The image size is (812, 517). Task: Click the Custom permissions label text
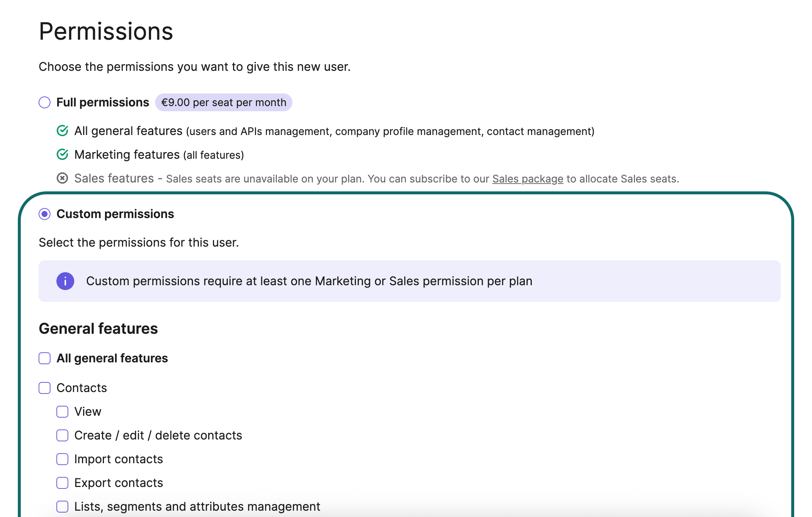tap(115, 214)
